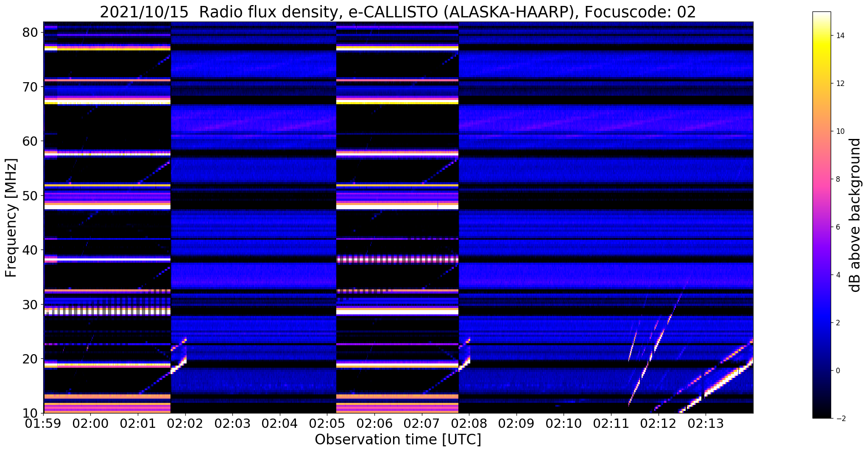
Task: Click the 10 MHz frequency tick label
Action: click(x=30, y=413)
